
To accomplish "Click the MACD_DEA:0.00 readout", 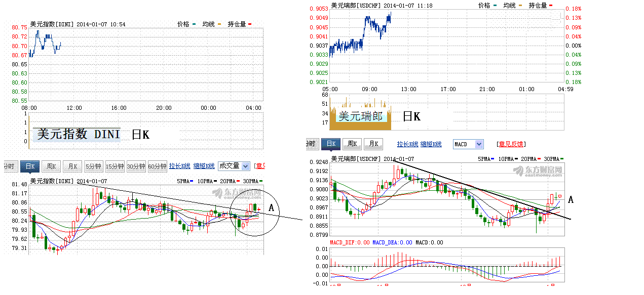I will pos(393,242).
